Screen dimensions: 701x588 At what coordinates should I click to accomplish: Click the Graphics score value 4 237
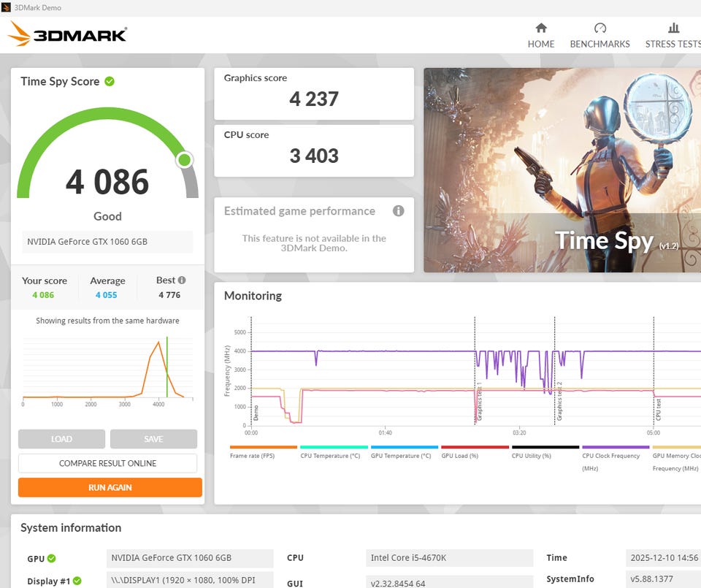314,99
